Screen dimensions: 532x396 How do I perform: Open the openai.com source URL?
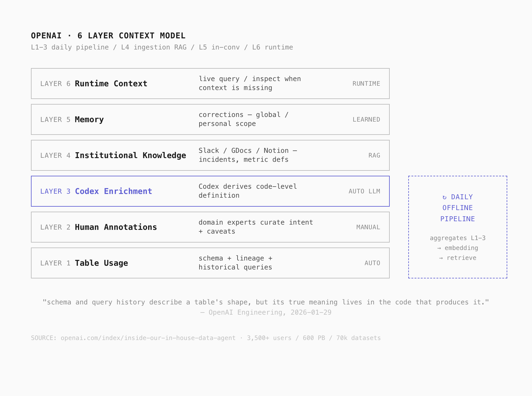point(148,338)
